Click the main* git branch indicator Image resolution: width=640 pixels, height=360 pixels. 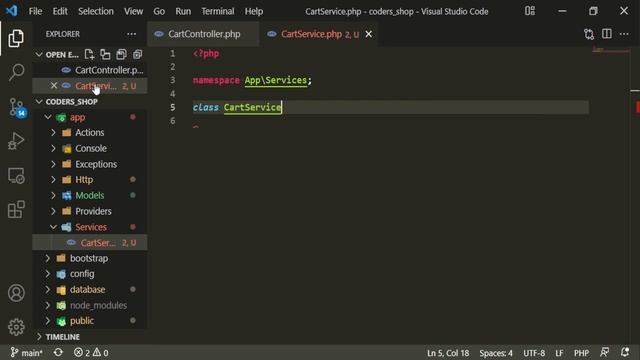(27, 352)
